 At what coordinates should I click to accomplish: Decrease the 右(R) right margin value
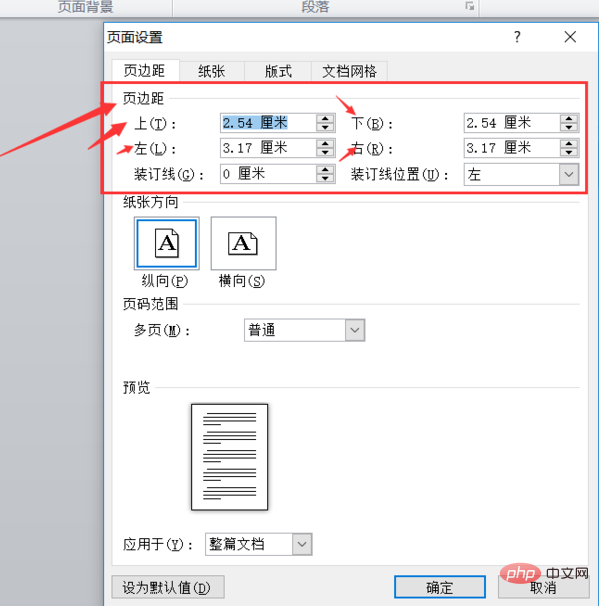point(569,152)
